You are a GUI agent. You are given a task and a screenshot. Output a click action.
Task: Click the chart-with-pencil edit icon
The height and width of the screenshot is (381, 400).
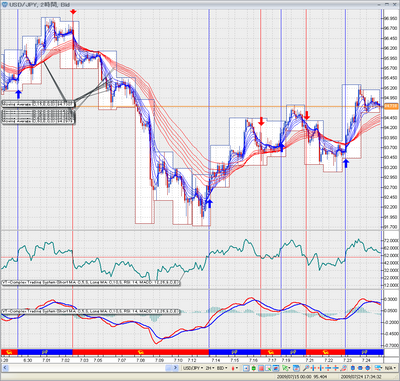tap(268, 368)
